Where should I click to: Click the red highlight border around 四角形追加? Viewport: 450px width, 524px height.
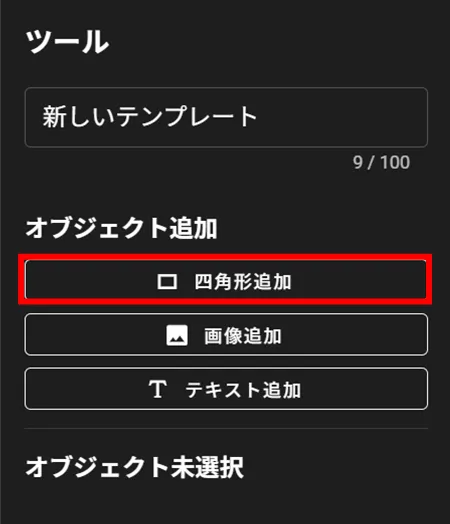point(225,257)
